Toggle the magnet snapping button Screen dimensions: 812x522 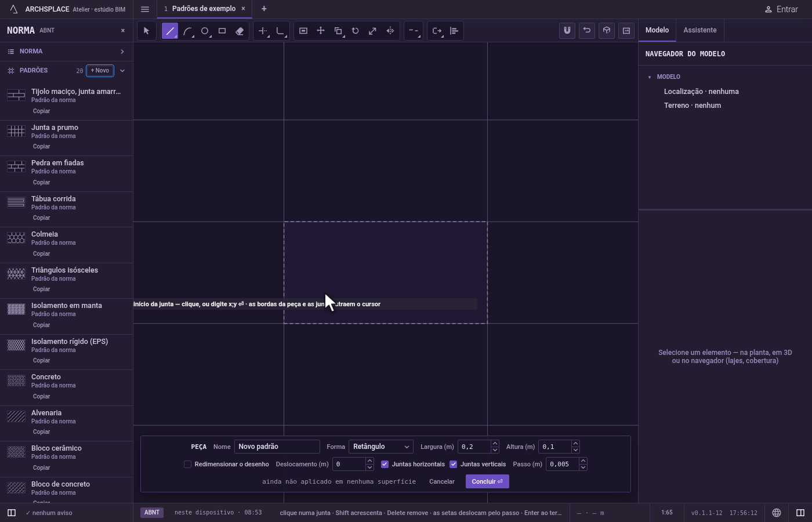(x=567, y=31)
